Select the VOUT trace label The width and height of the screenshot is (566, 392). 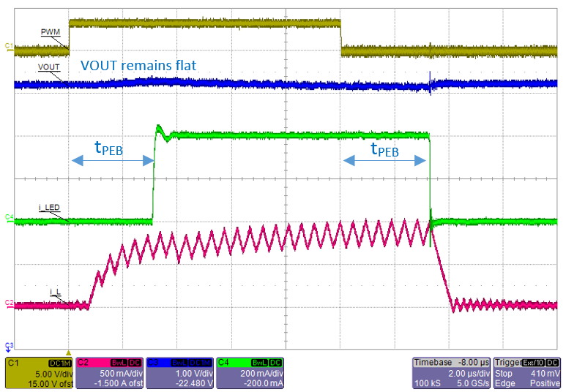(48, 68)
